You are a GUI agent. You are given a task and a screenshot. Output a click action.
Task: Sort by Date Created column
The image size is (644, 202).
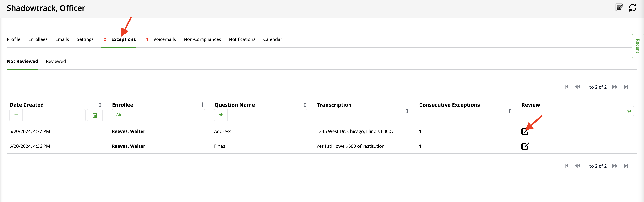click(x=100, y=105)
